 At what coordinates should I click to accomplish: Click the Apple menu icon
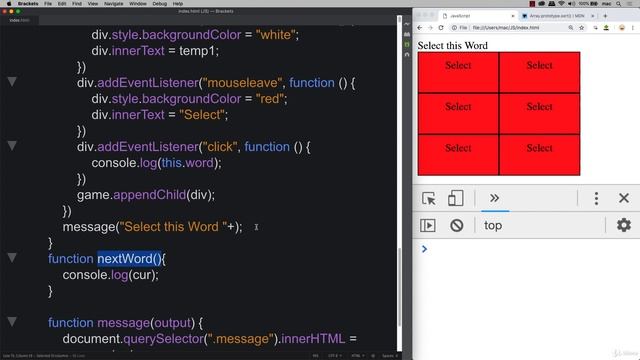9,4
